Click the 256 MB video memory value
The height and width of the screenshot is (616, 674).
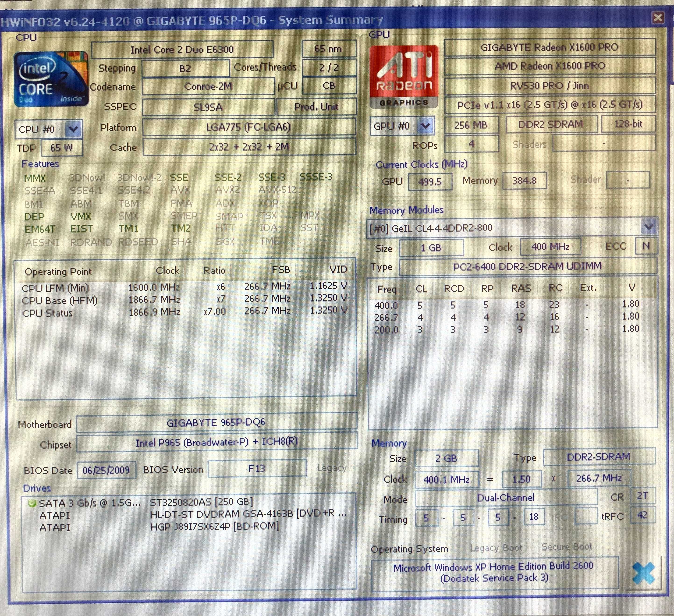471,125
